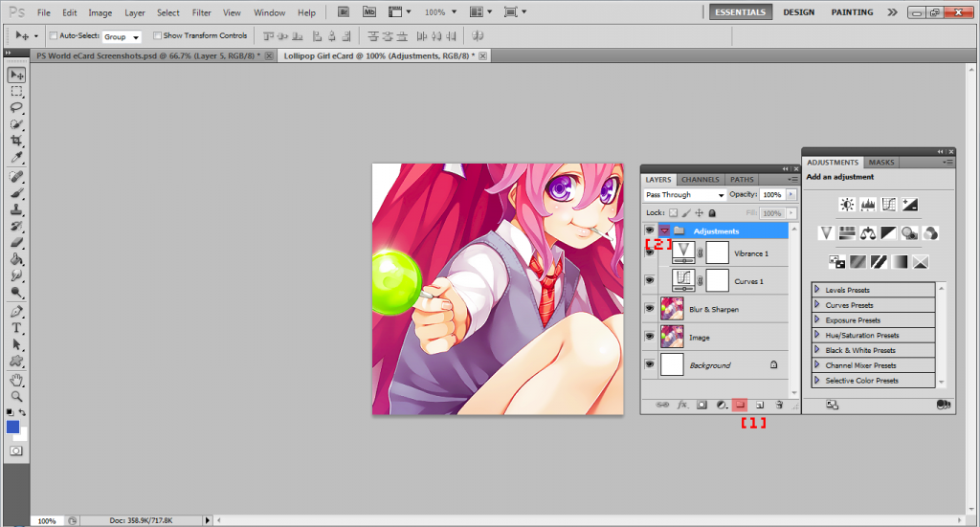This screenshot has height=527, width=980.
Task: Open the Opacity slider arrow
Action: 791,195
